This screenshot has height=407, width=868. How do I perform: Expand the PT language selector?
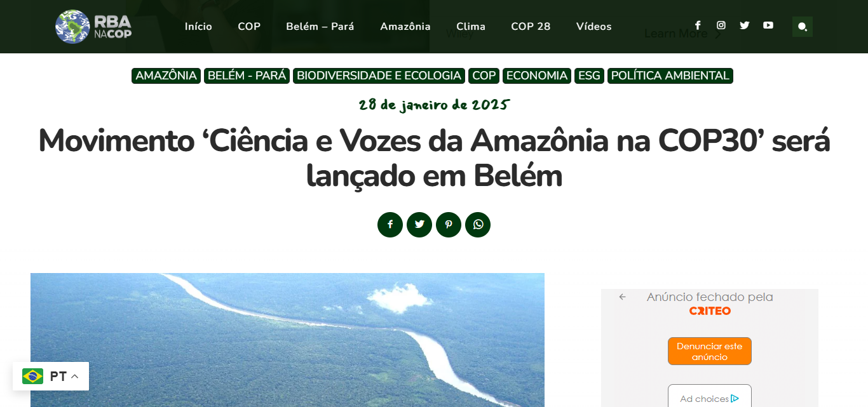click(51, 377)
